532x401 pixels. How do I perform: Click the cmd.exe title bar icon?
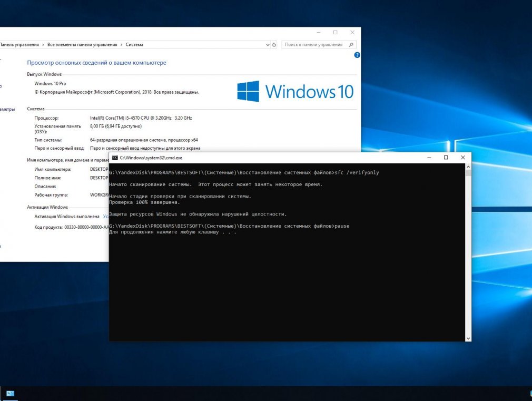[x=115, y=158]
